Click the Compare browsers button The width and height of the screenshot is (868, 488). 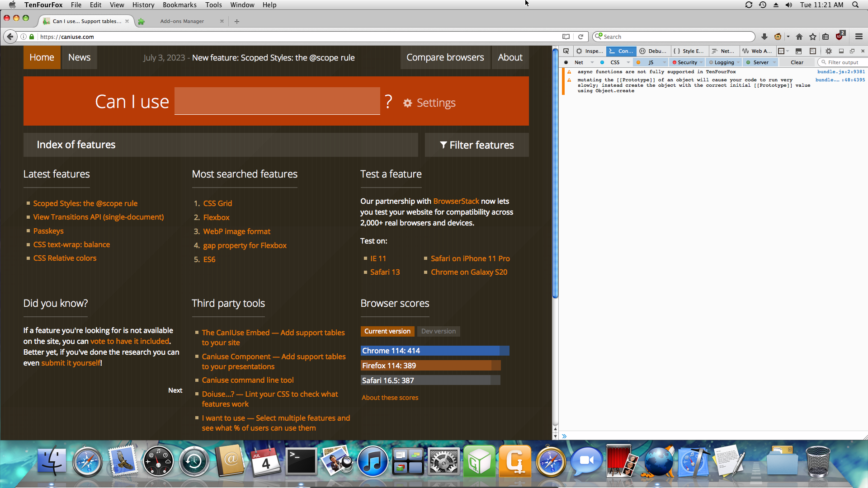(445, 57)
